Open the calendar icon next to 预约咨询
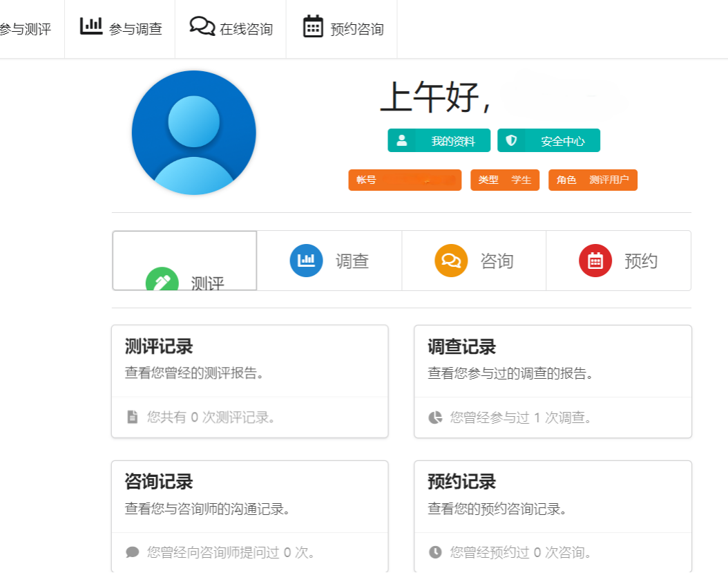This screenshot has width=728, height=573. pos(313,28)
